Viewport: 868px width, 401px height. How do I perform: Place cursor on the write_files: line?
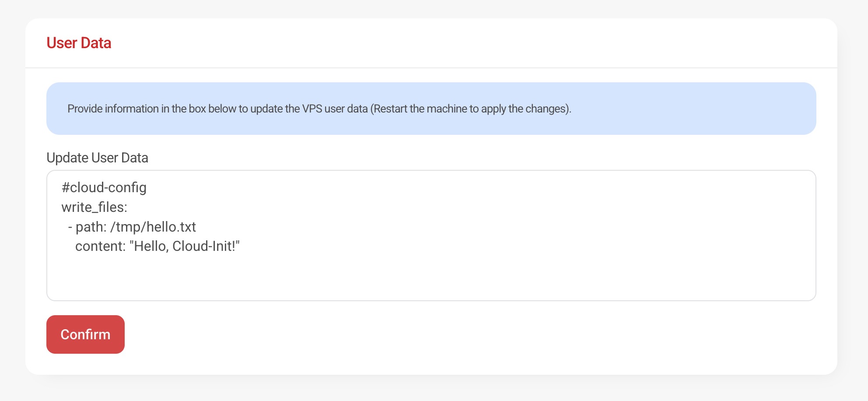[x=94, y=207]
